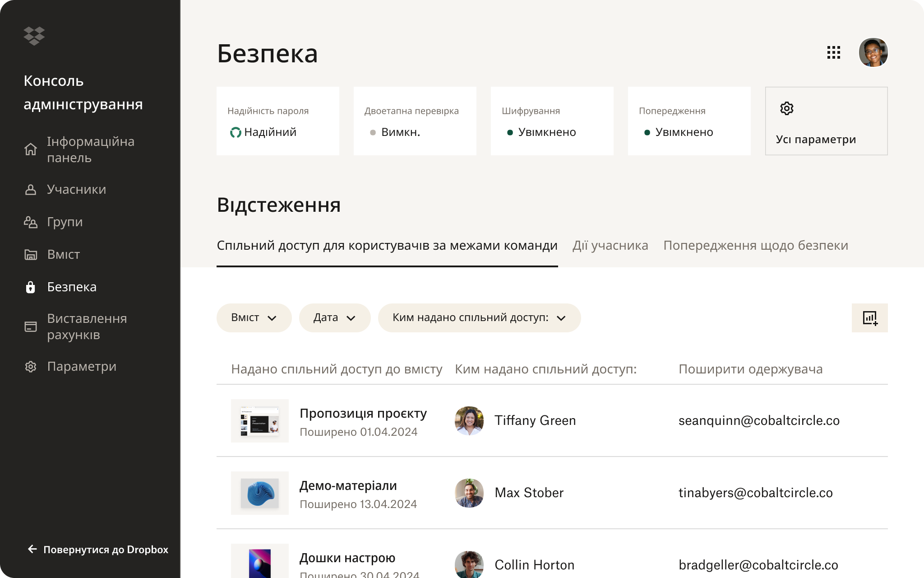Switch to Попередження щодо безпеки tab
The image size is (924, 578).
(756, 246)
